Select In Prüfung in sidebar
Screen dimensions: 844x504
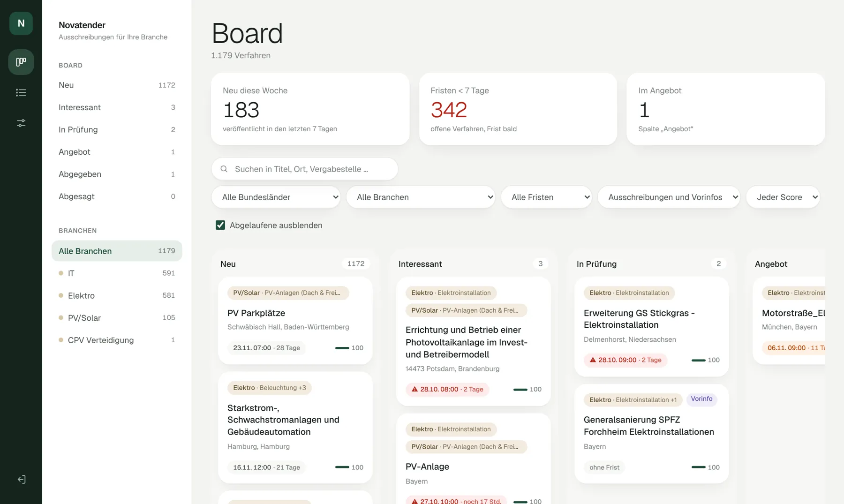pos(117,130)
